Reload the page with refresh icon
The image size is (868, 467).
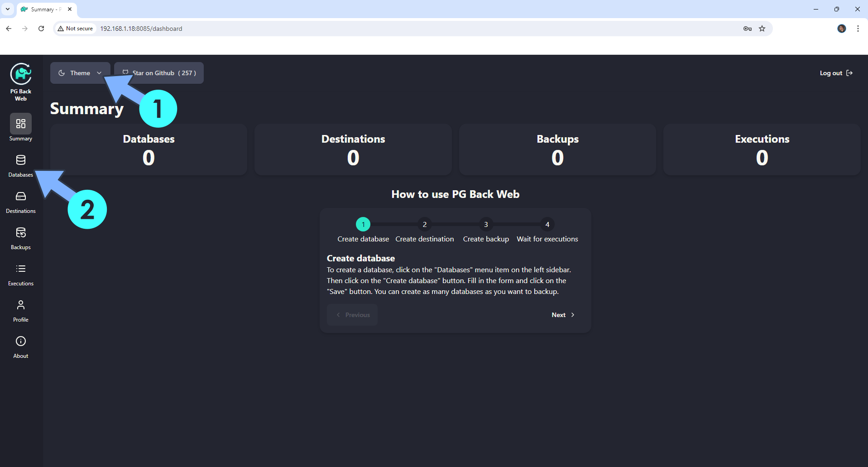[41, 29]
